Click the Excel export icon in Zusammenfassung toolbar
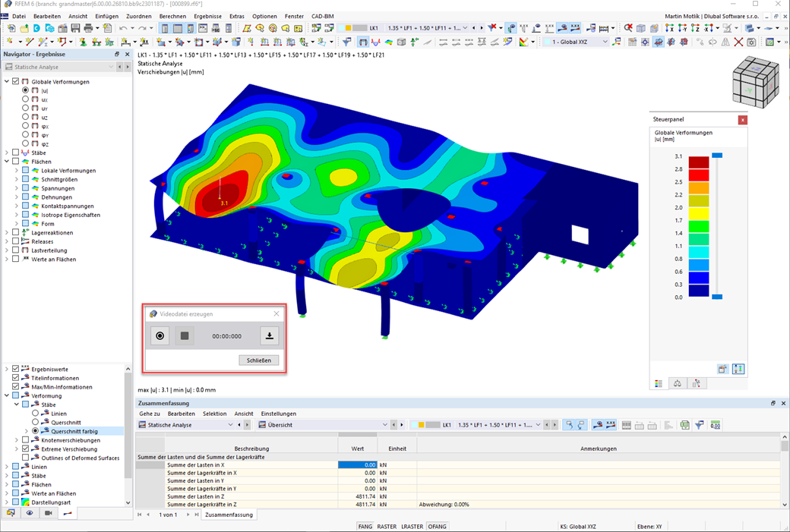The image size is (790, 532). (x=684, y=425)
